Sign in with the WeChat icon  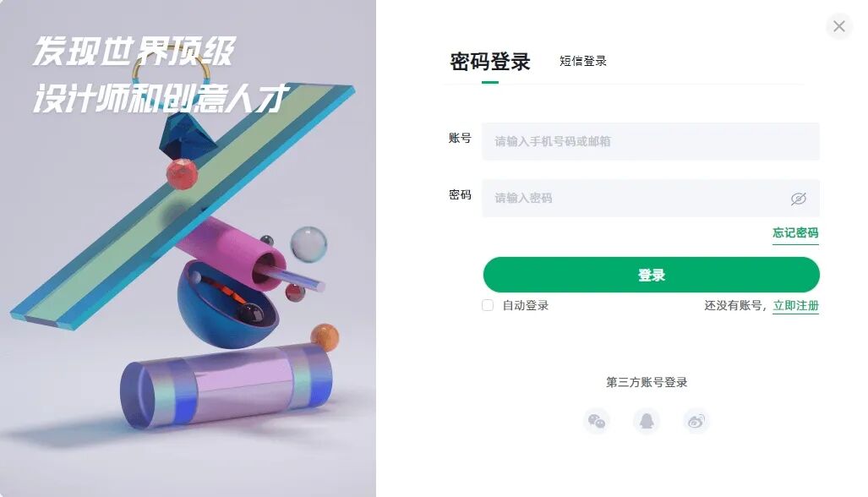pyautogui.click(x=596, y=421)
